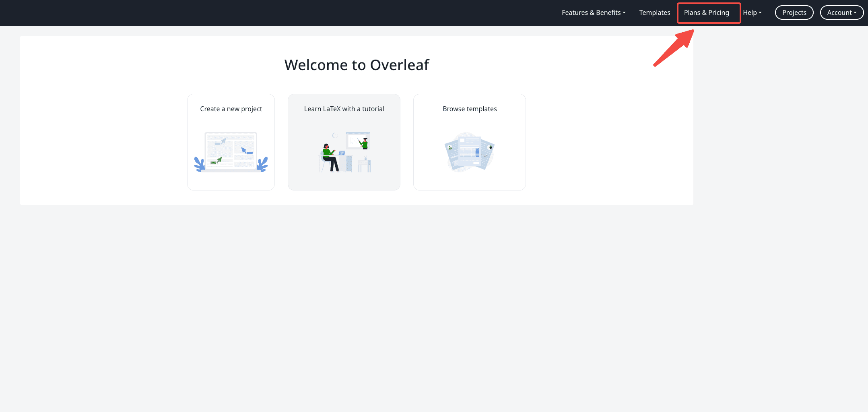Open the Features & Benefits dropdown menu

pyautogui.click(x=594, y=12)
